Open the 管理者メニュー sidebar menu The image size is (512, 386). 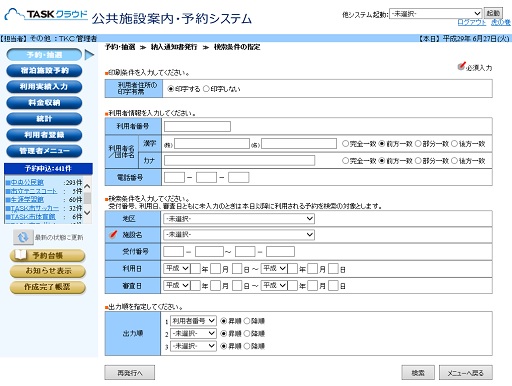[x=44, y=151]
